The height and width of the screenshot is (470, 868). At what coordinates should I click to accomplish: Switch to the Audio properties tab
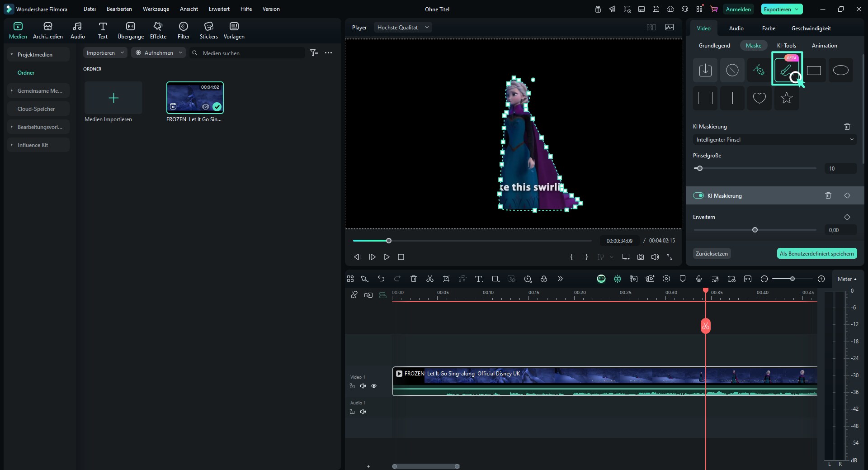[736, 28]
